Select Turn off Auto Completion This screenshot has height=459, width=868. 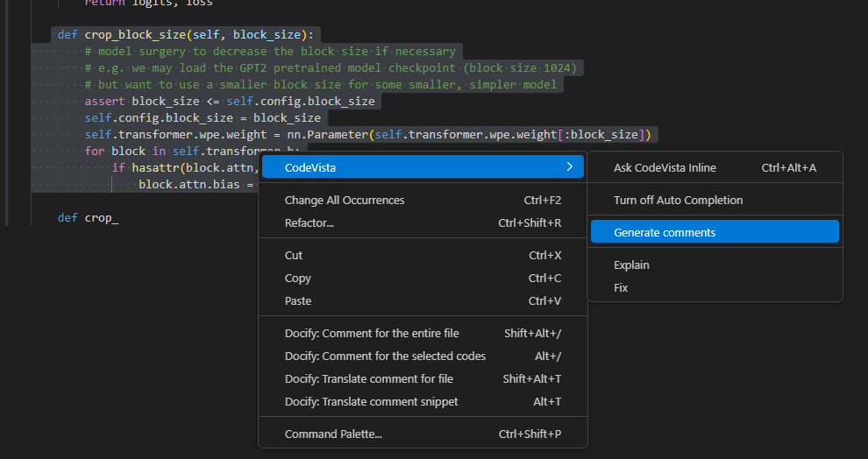[715, 201]
